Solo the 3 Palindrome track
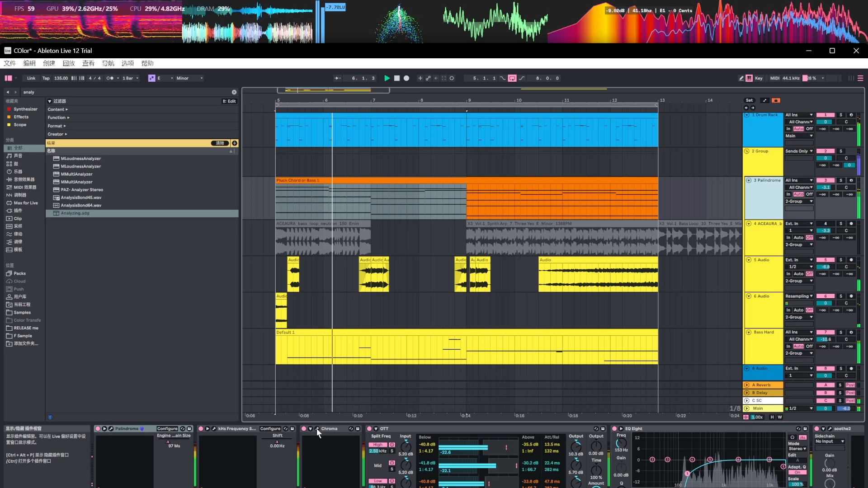The image size is (868, 488). click(x=841, y=180)
